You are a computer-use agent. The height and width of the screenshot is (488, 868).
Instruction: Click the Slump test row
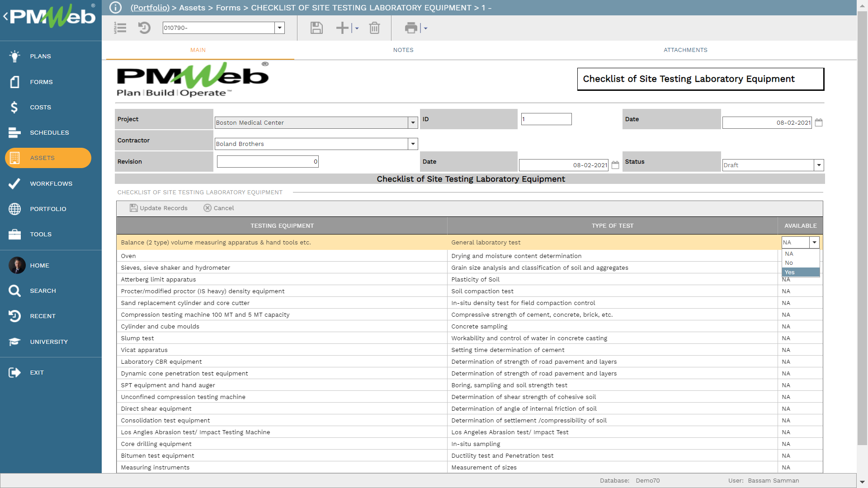click(x=469, y=338)
